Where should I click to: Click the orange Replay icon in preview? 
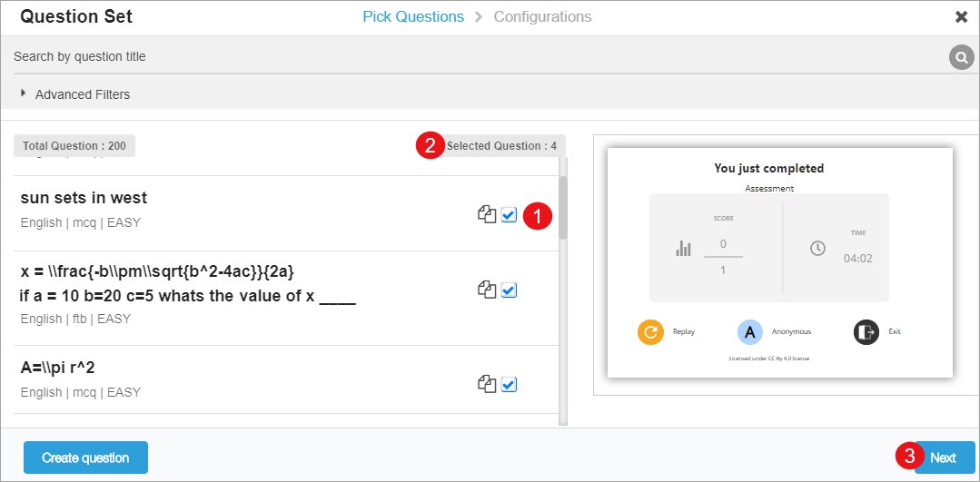[651, 332]
